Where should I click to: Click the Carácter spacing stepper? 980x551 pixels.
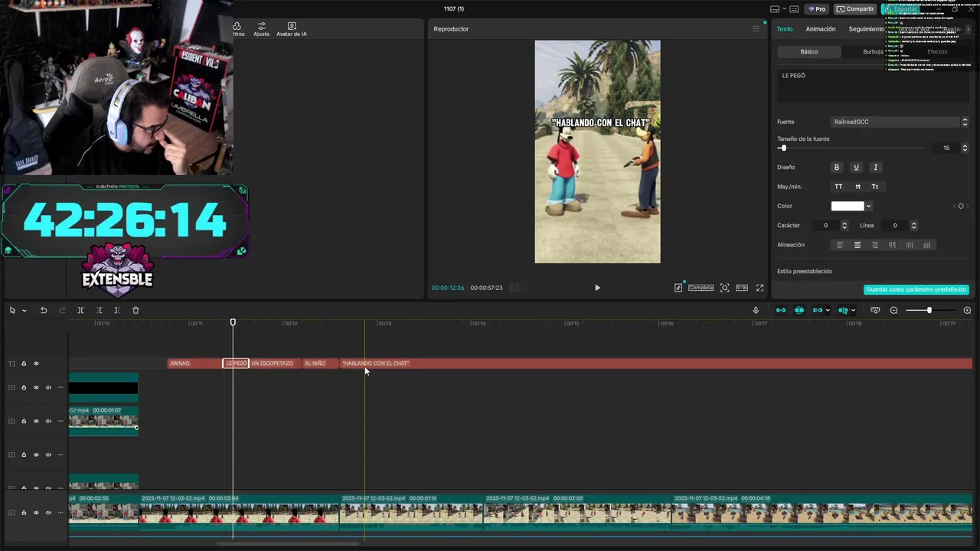(x=844, y=226)
